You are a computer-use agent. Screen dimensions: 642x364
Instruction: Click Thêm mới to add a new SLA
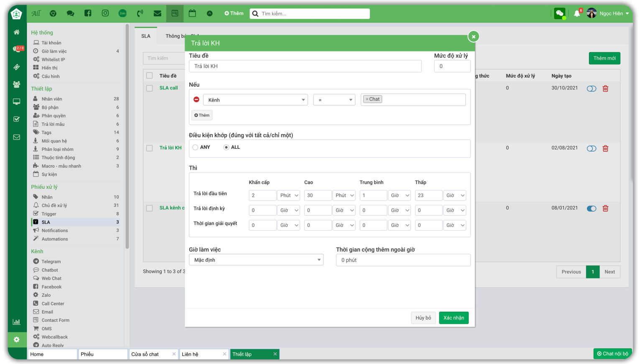pyautogui.click(x=604, y=58)
